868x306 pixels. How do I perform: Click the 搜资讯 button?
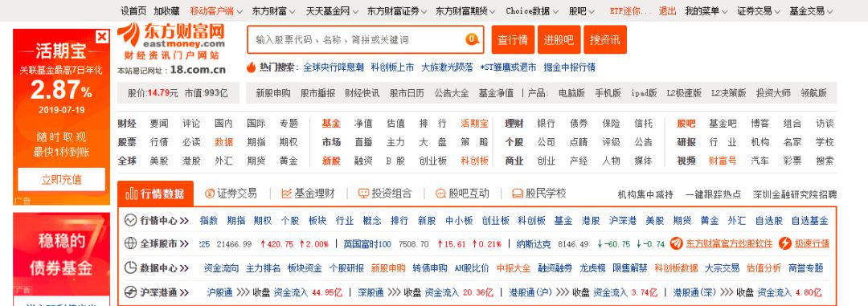click(x=604, y=40)
